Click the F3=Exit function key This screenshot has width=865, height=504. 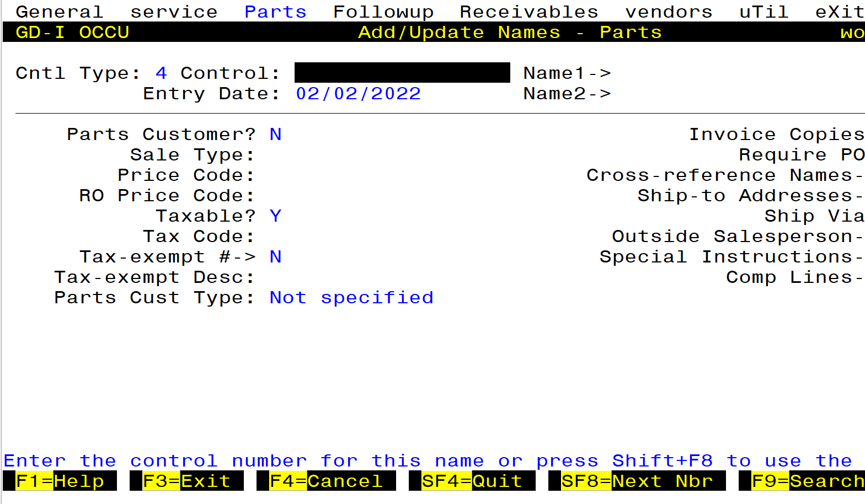coord(186,481)
